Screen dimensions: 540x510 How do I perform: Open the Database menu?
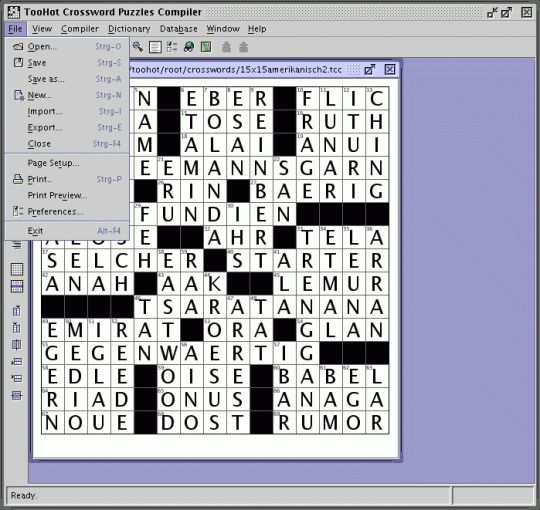[178, 29]
